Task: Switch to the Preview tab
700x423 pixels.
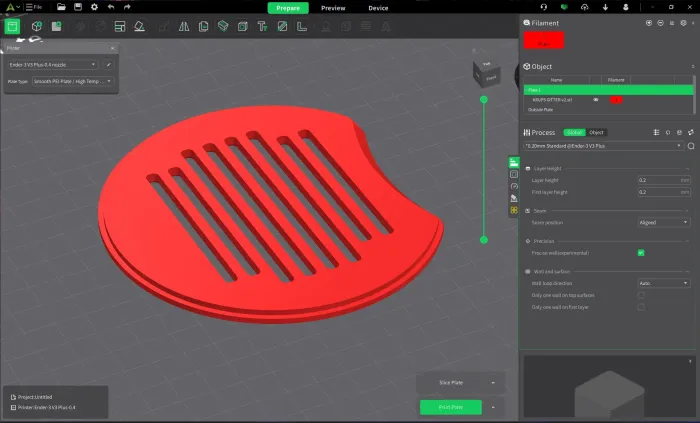Action: [x=333, y=7]
